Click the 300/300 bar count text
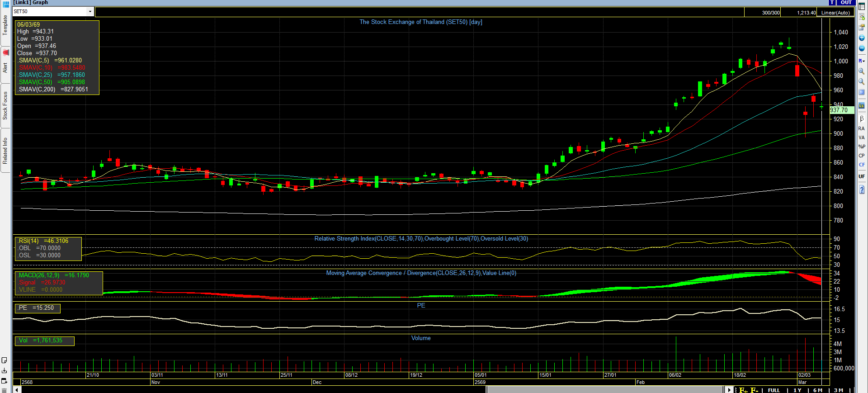868x393 pixels. [771, 13]
